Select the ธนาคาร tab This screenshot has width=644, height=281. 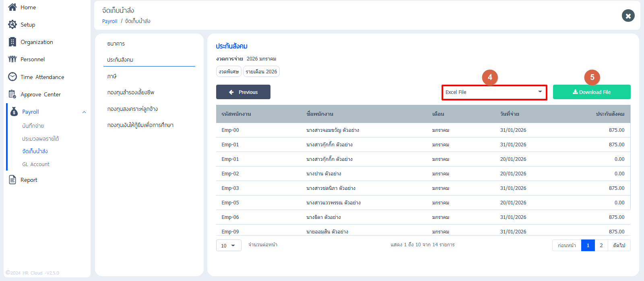[x=116, y=44]
